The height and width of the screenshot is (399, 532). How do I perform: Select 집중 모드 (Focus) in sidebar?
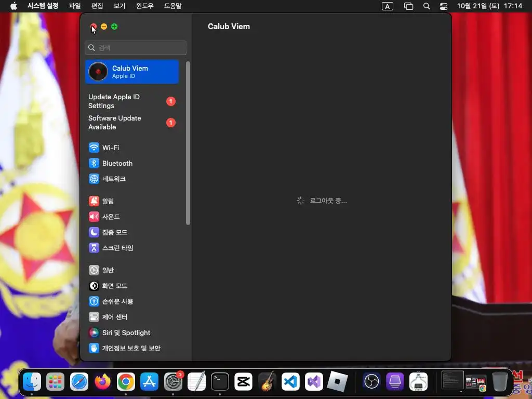pyautogui.click(x=132, y=232)
